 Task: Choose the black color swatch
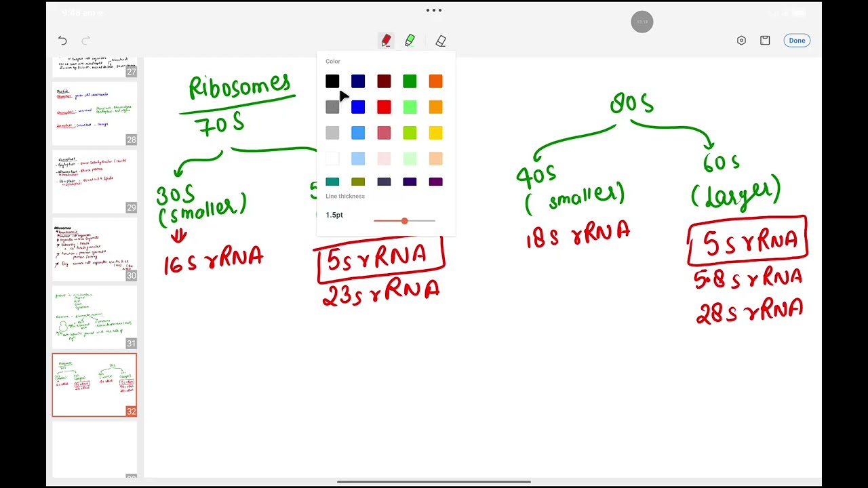332,81
